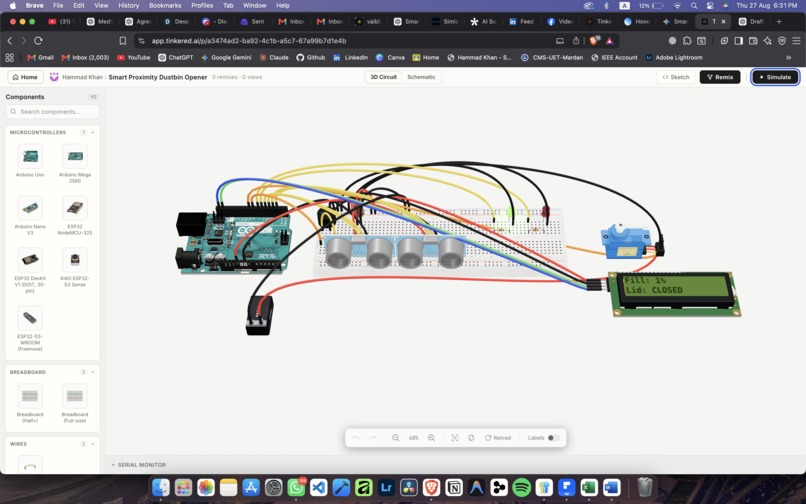Launch Spotify from the Dock
The image size is (806, 504).
(521, 487)
